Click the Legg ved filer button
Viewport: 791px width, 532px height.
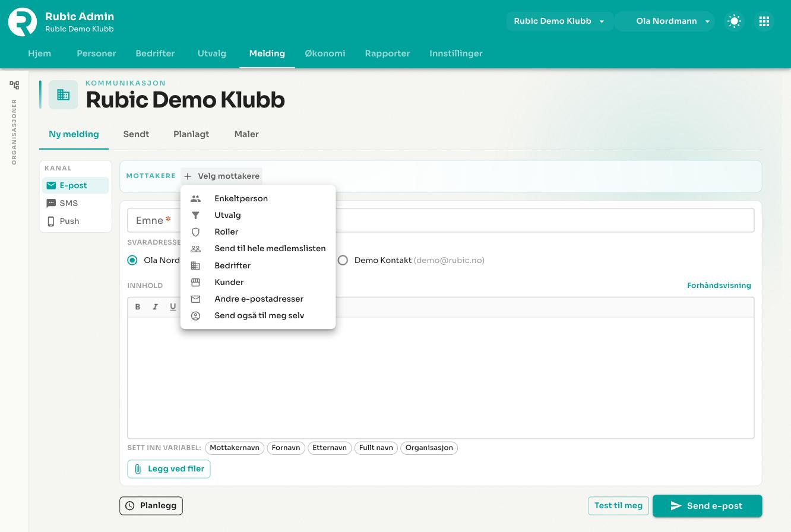pos(169,469)
